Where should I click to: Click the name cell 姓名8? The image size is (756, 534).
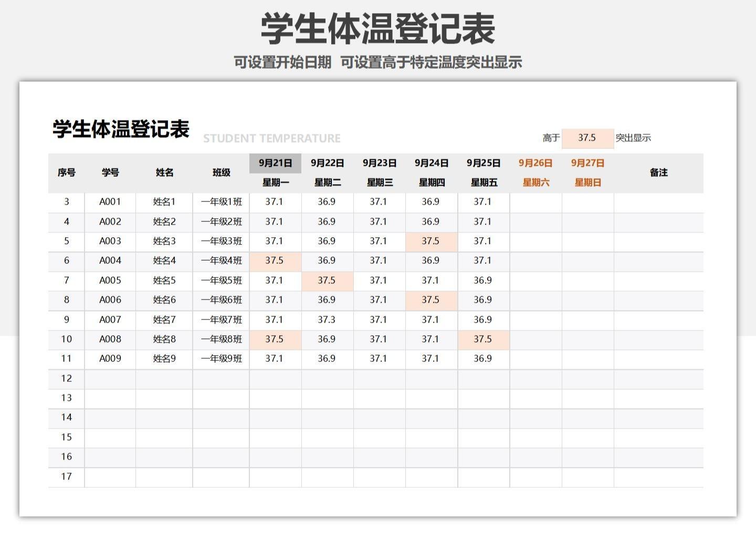[x=164, y=339]
